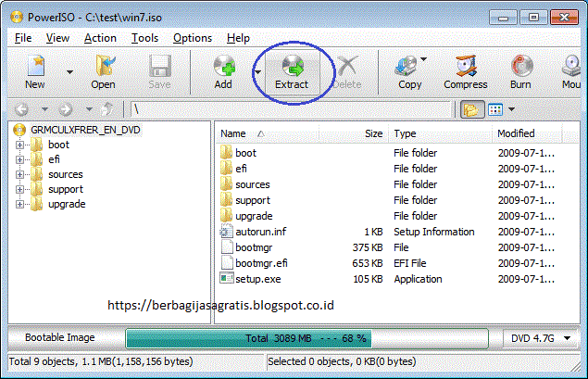This screenshot has width=588, height=379.
Task: Select autorun.inf in file list
Action: click(261, 232)
